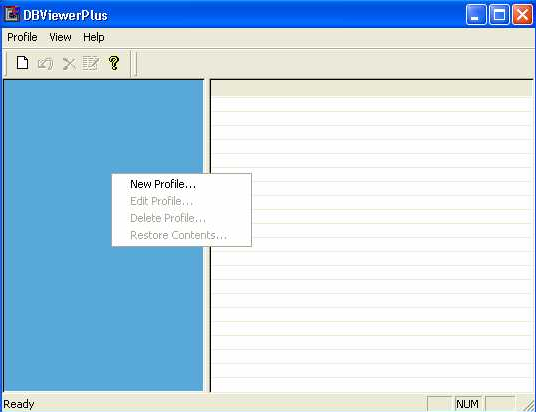This screenshot has width=536, height=412.
Task: Click the Ready status bar text
Action: click(x=19, y=404)
